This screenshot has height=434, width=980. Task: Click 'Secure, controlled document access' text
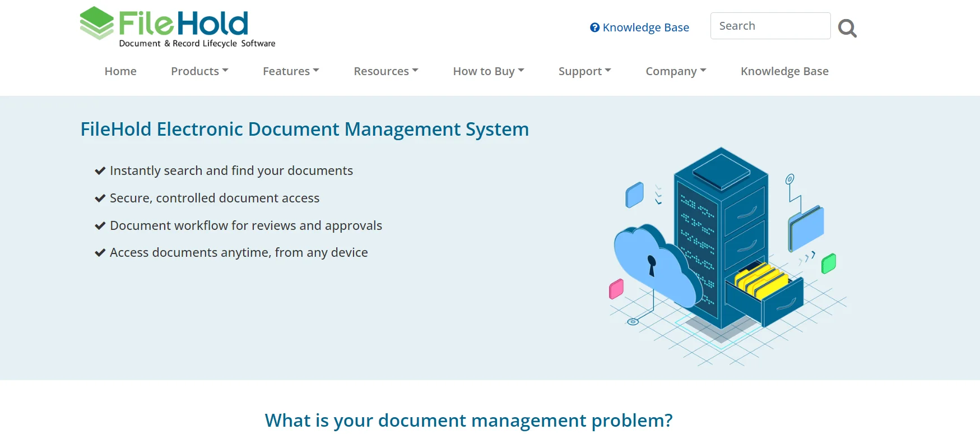(x=215, y=198)
